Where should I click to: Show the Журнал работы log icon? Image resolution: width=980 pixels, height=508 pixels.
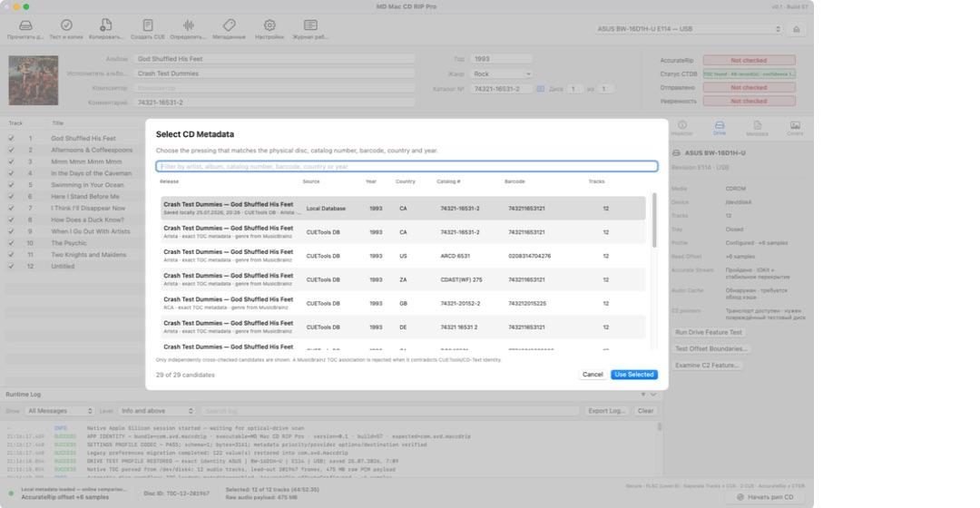tap(310, 25)
